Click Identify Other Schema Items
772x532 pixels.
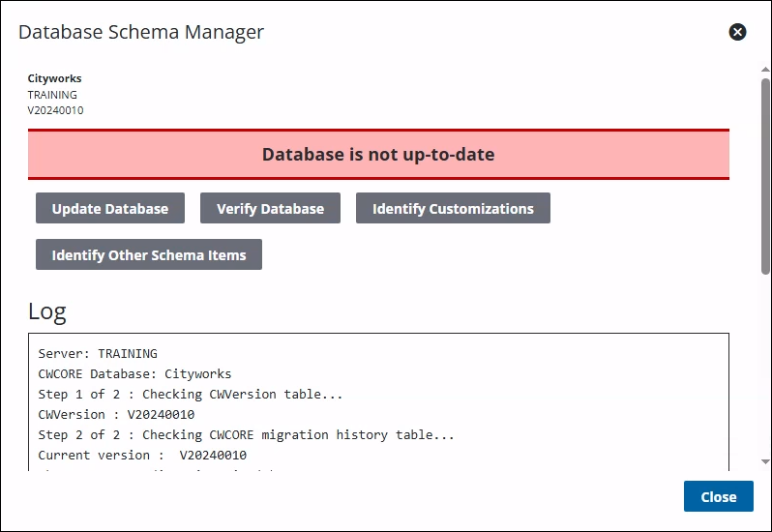point(149,254)
